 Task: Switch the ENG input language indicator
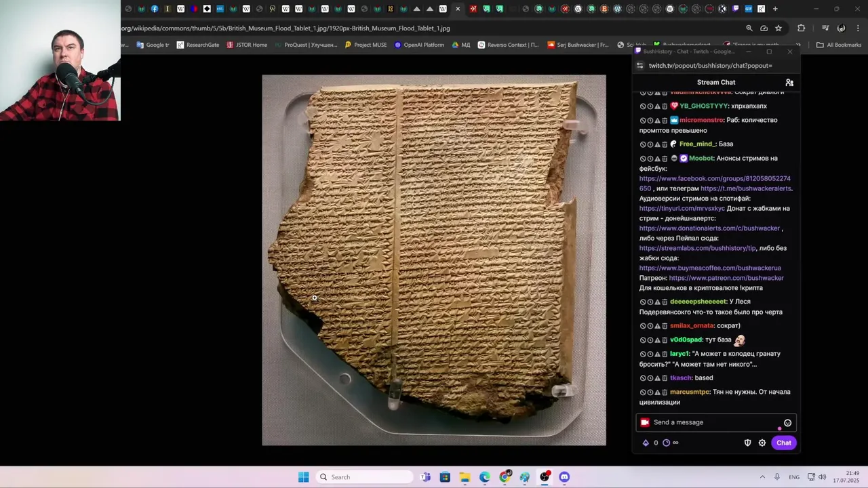click(x=794, y=477)
